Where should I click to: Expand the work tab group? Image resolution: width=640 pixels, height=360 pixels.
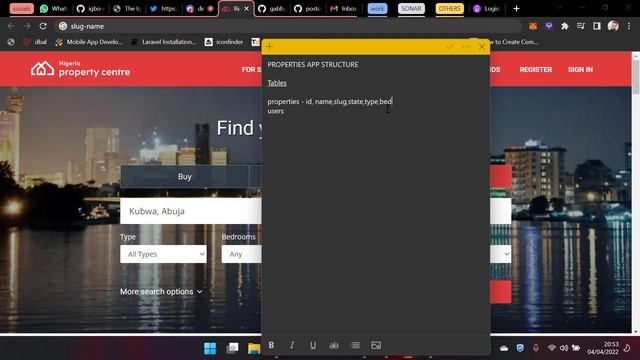click(377, 9)
